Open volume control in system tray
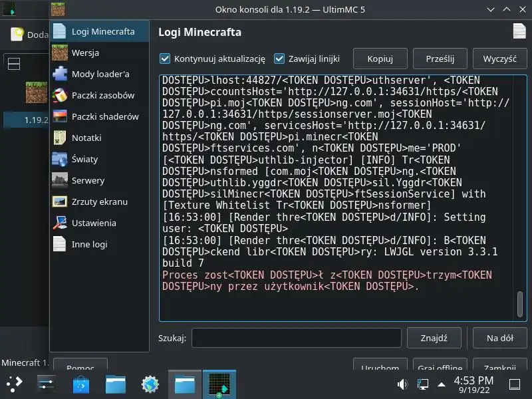Image resolution: width=532 pixels, height=399 pixels. coord(402,384)
